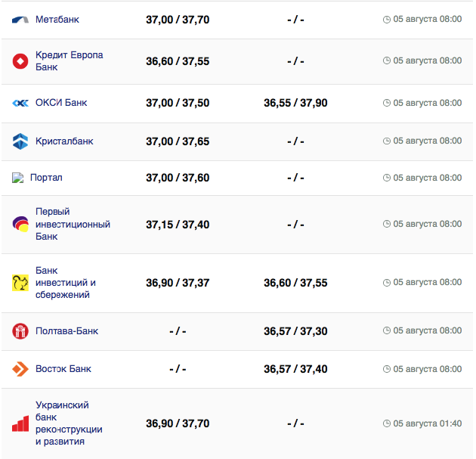
Task: Click the Восток Банк orange logo
Action: coord(20,369)
